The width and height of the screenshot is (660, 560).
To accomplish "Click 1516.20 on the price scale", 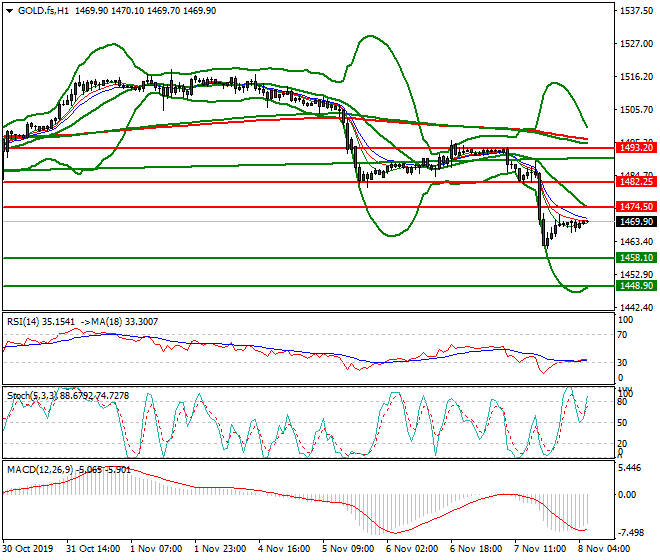I will (636, 76).
